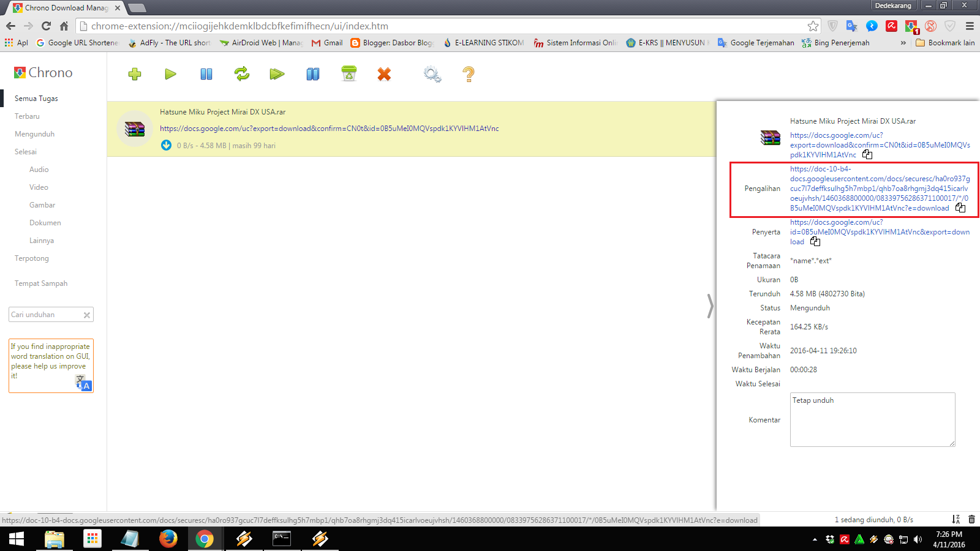Open File Explorer from the taskbar

55,539
